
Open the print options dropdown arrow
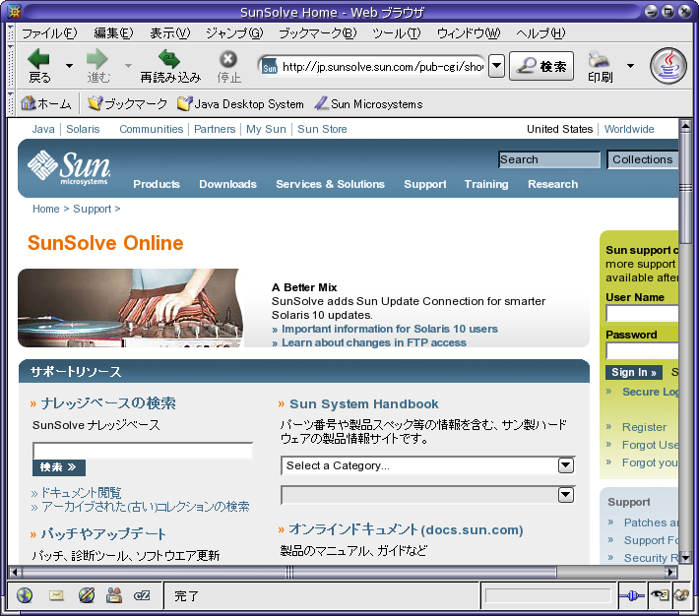click(630, 66)
